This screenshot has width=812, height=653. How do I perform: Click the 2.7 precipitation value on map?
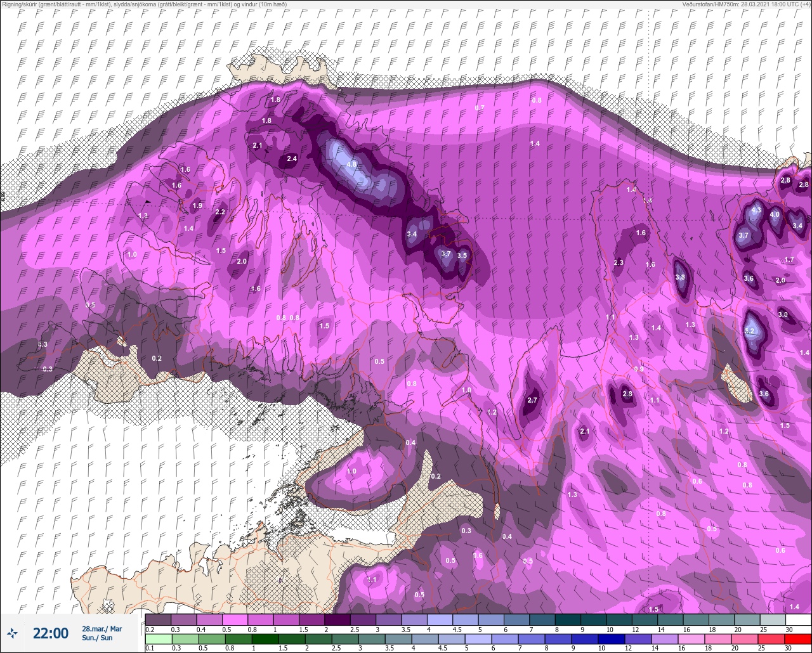532,400
